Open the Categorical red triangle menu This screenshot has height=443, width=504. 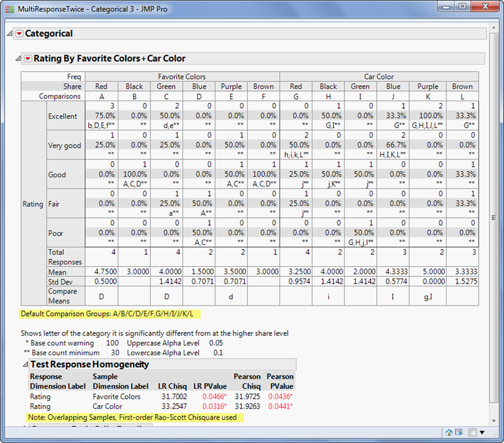click(x=19, y=34)
